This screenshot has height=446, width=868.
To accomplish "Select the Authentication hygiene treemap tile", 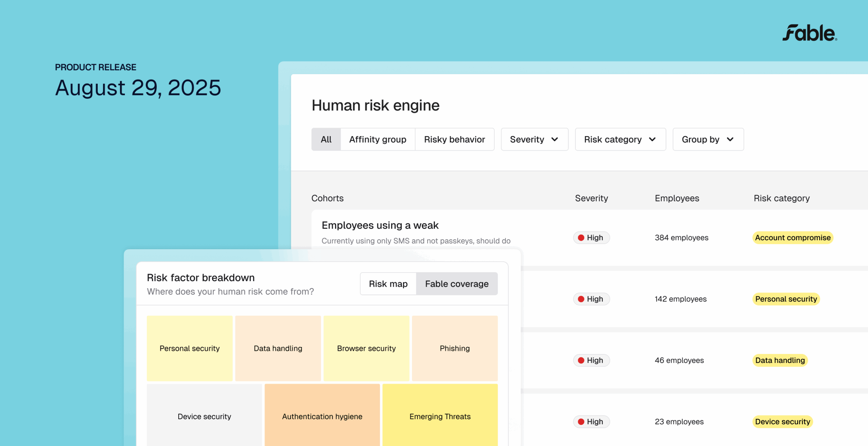I will 322,416.
